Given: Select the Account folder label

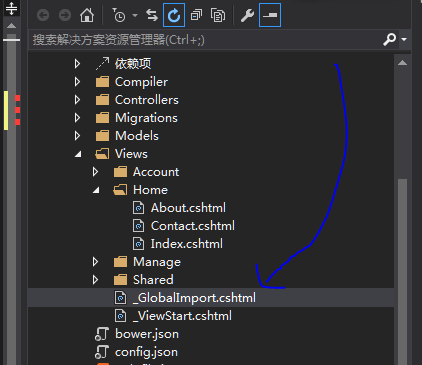Looking at the screenshot, I should (156, 172).
